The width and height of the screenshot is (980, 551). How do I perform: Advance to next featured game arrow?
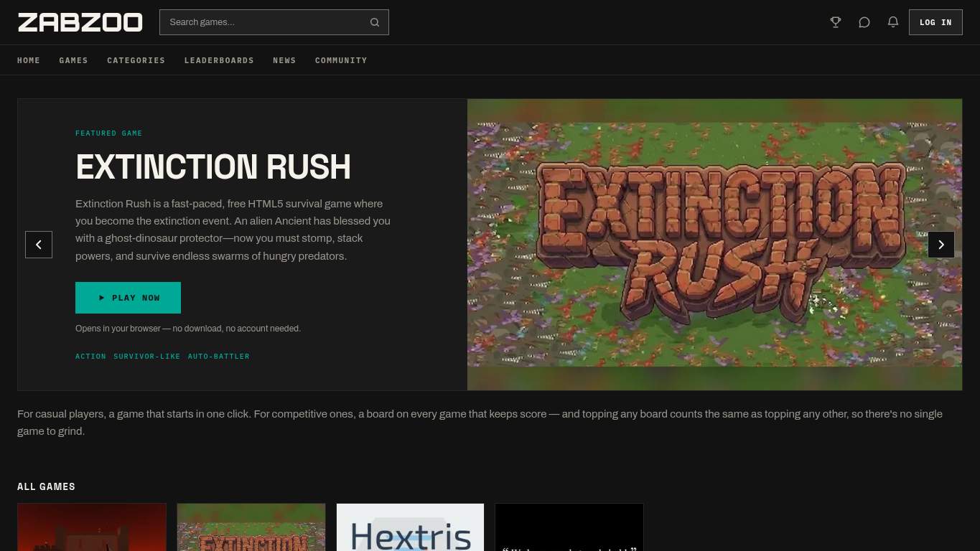pyautogui.click(x=941, y=245)
